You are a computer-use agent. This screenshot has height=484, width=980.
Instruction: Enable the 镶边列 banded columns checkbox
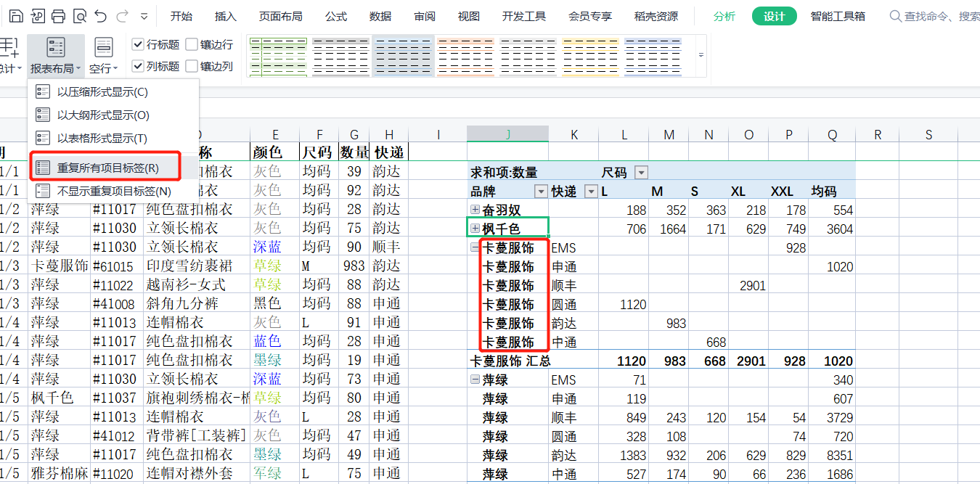pyautogui.click(x=192, y=67)
